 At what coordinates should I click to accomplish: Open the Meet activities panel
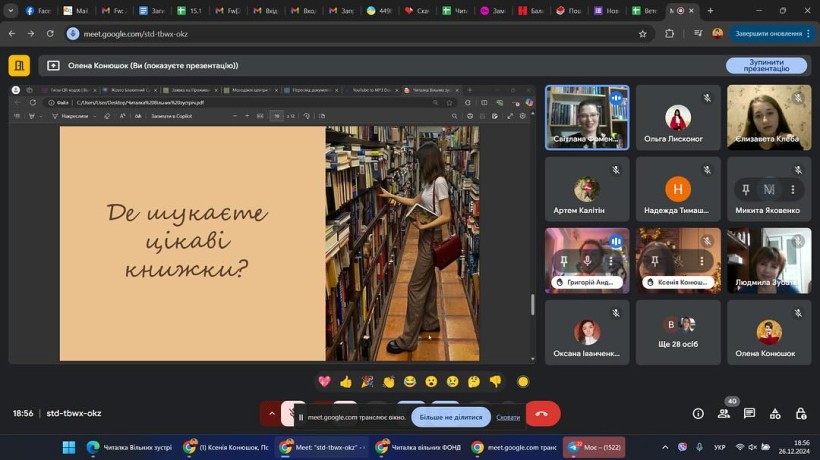pos(775,413)
